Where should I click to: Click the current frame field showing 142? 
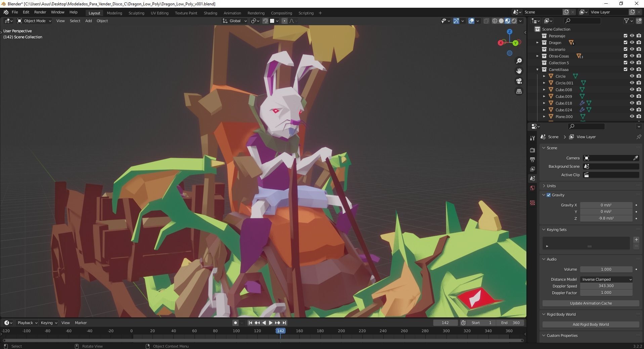pyautogui.click(x=445, y=323)
